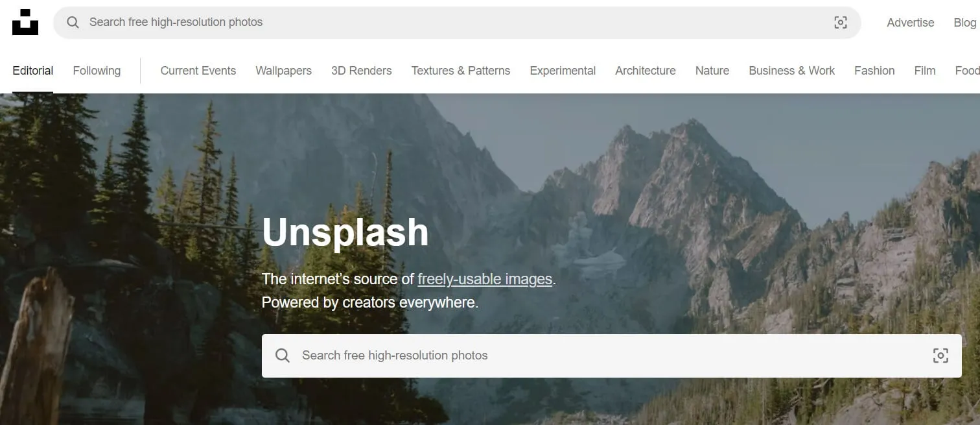The height and width of the screenshot is (425, 980).
Task: Click the Unsplash logo icon
Action: coord(25,22)
